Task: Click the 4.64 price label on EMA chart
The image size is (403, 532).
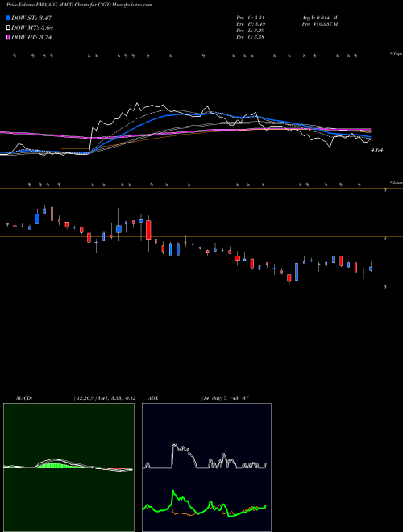Action: 377,150
